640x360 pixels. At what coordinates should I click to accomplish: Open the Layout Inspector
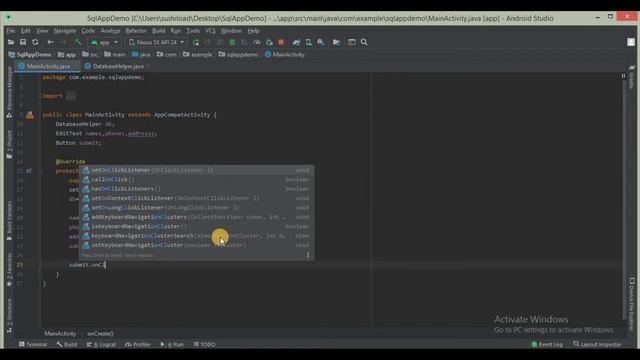[597, 344]
